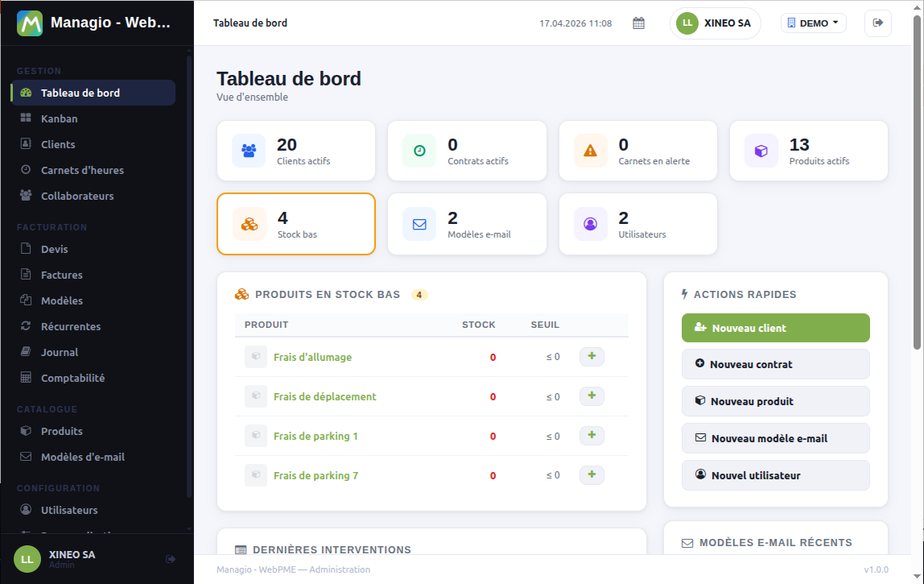Screen dimensions: 924x584
Task: Click the logout icon in the top bar
Action: point(877,23)
